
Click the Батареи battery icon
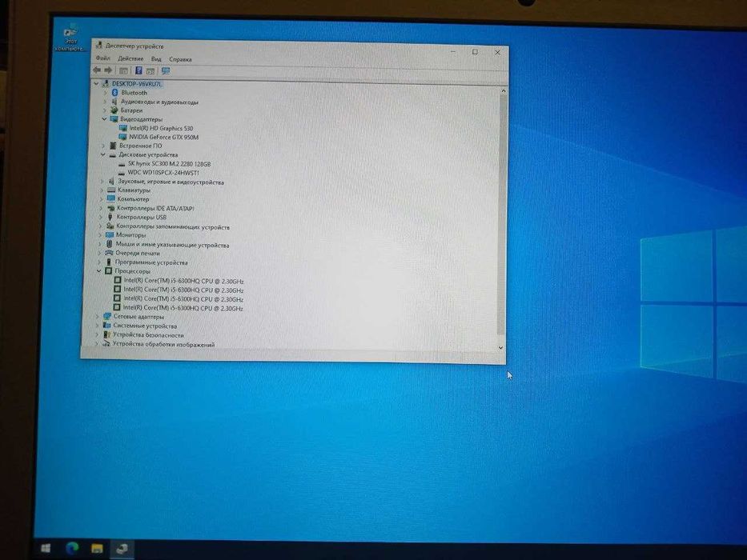[114, 110]
